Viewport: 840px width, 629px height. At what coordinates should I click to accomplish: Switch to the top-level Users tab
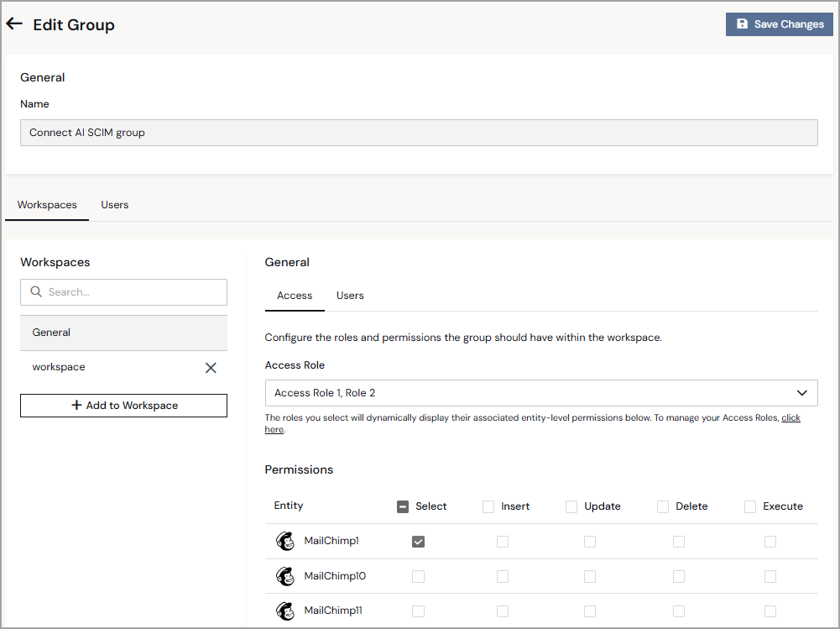(115, 205)
